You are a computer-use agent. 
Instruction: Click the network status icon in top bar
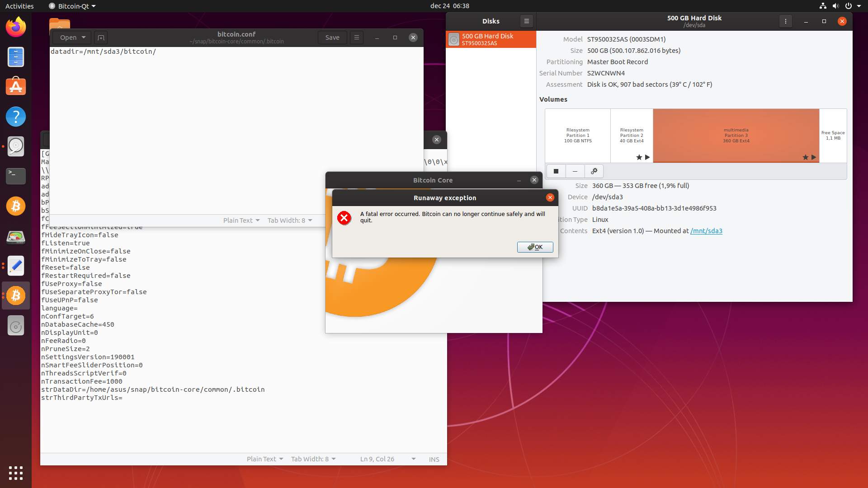(823, 6)
